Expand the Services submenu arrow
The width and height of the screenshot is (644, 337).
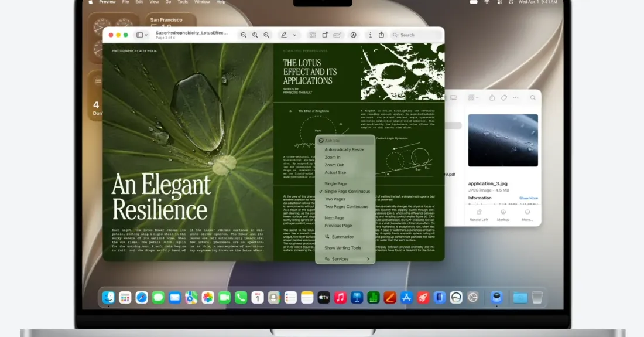[368, 259]
